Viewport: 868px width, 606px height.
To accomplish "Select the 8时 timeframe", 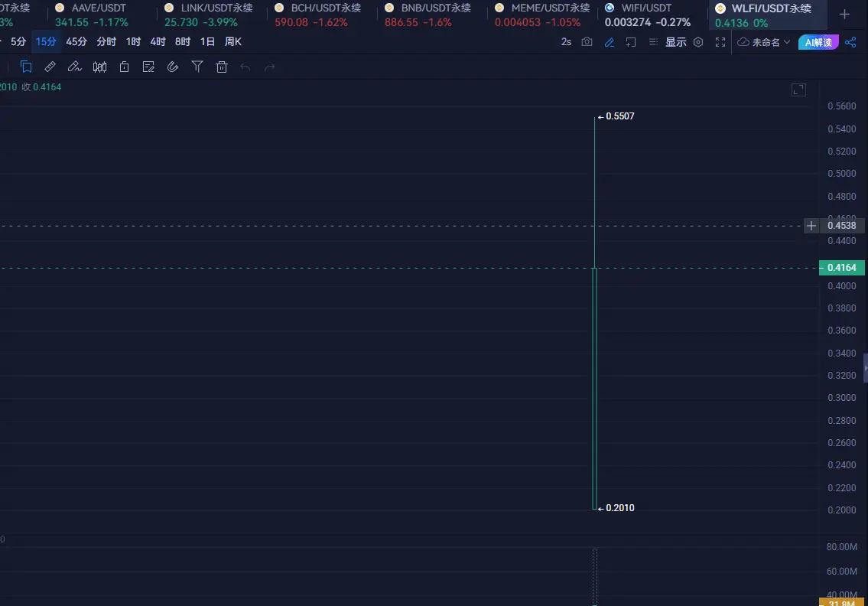I will tap(183, 41).
